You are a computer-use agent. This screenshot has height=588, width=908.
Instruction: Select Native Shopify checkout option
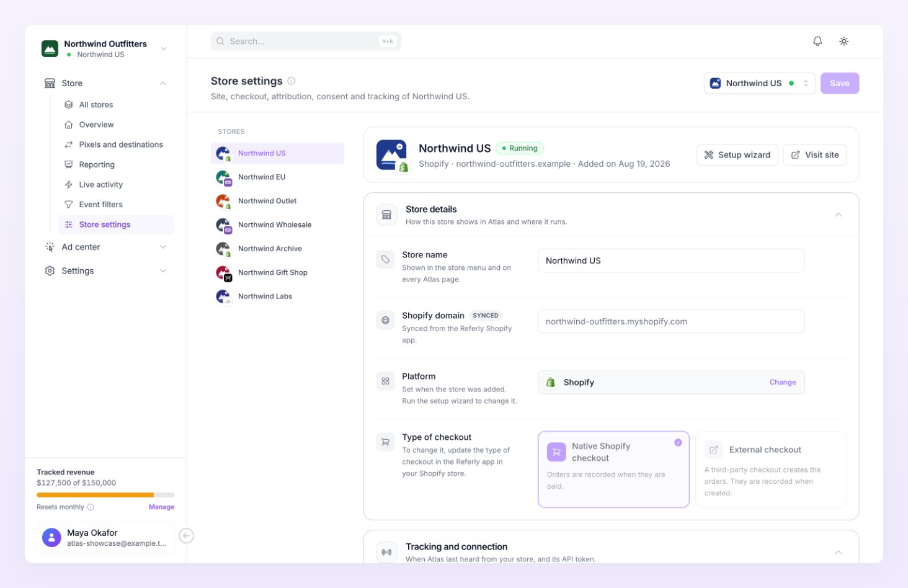pyautogui.click(x=613, y=469)
